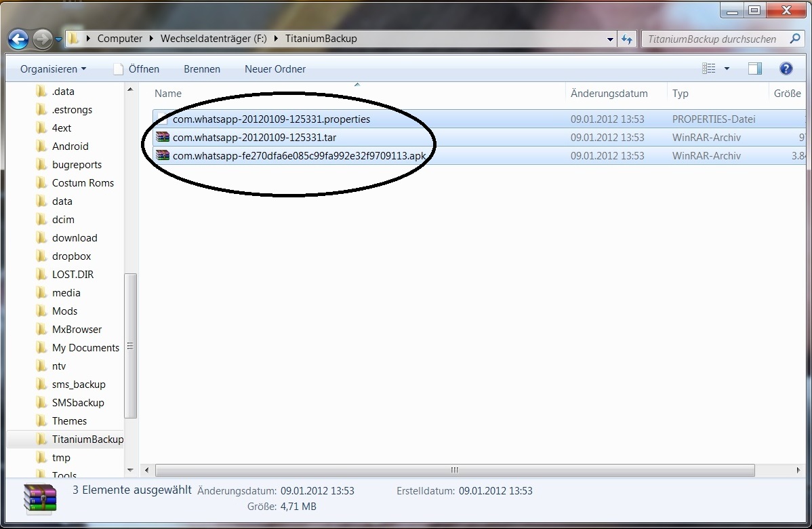Toggle the preview pane icon

[x=755, y=68]
